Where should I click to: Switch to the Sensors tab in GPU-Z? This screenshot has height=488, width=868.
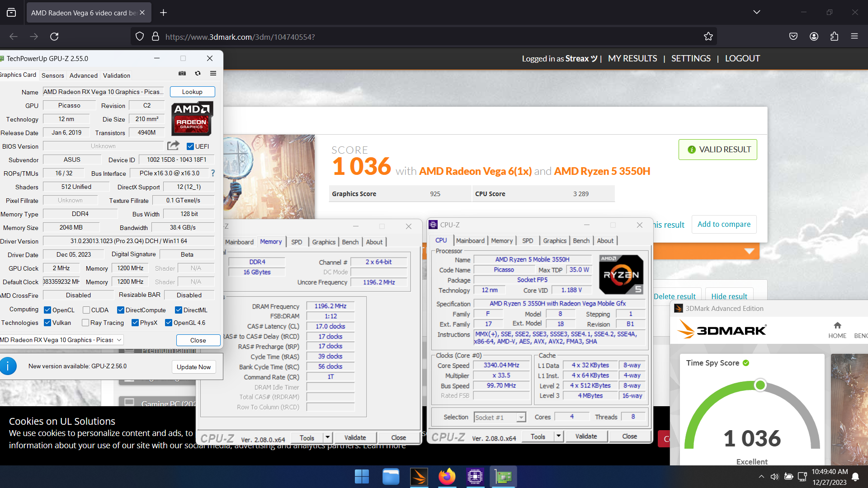tap(53, 75)
